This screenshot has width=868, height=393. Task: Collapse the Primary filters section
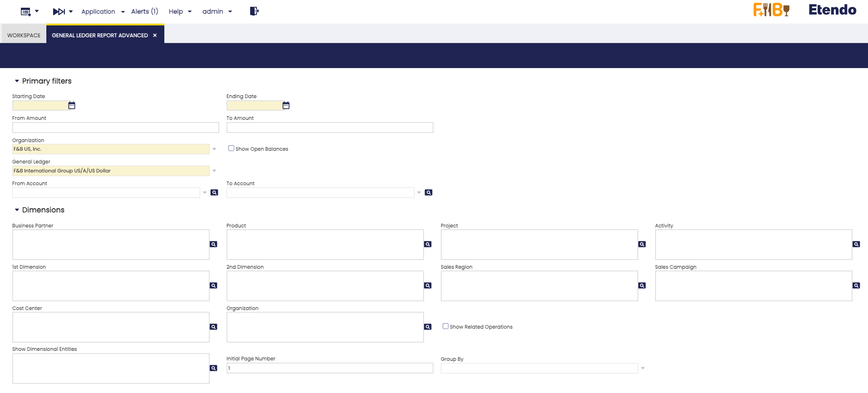pos(17,81)
